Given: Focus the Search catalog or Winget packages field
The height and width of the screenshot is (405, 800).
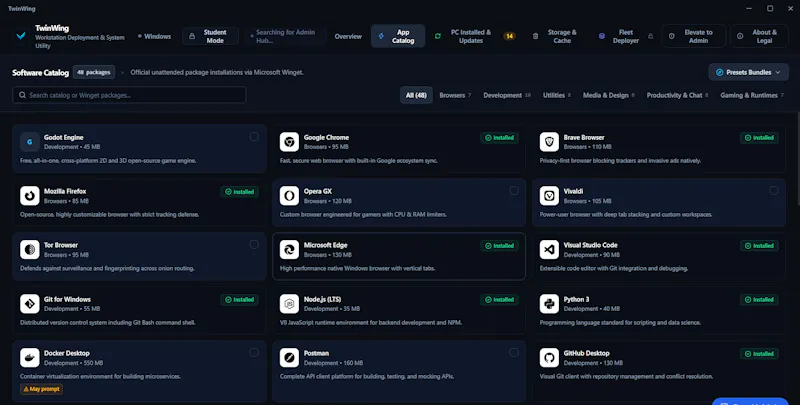Looking at the screenshot, I should [129, 95].
